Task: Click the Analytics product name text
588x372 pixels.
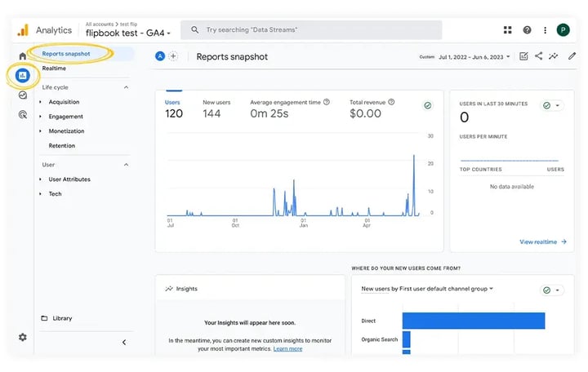Action: click(x=54, y=30)
